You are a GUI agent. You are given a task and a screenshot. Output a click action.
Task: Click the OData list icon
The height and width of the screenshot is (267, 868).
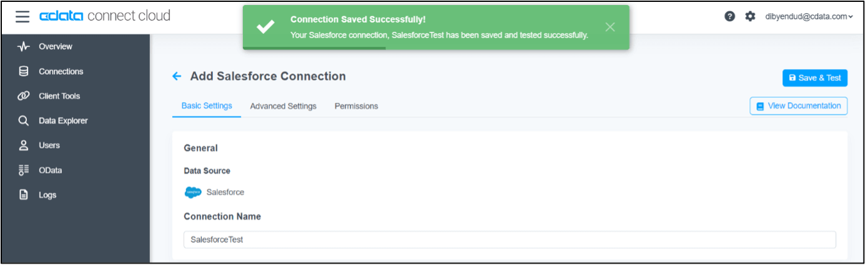point(24,170)
